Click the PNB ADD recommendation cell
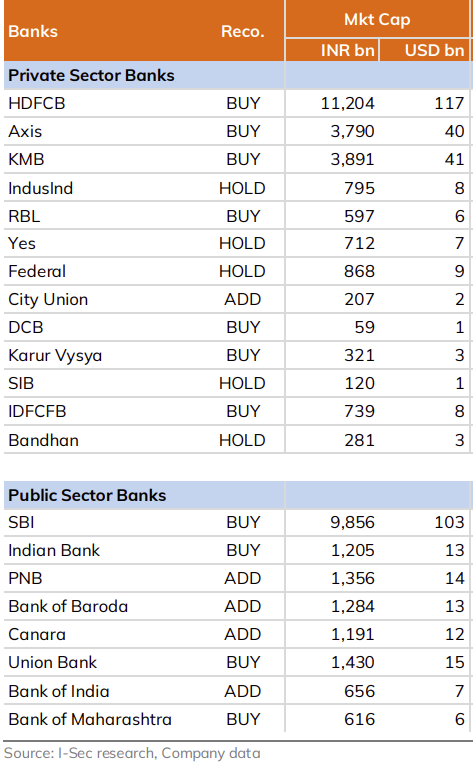This screenshot has height=765, width=473. [243, 579]
